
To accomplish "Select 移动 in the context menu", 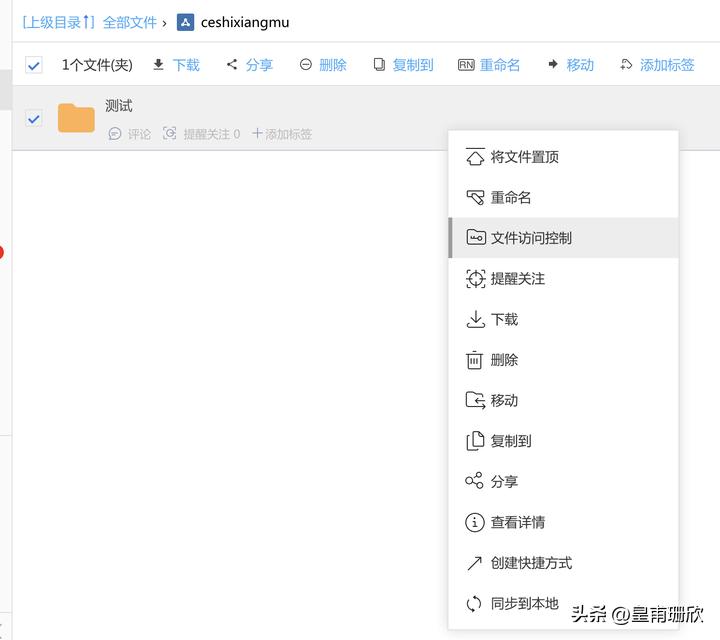I will point(563,400).
